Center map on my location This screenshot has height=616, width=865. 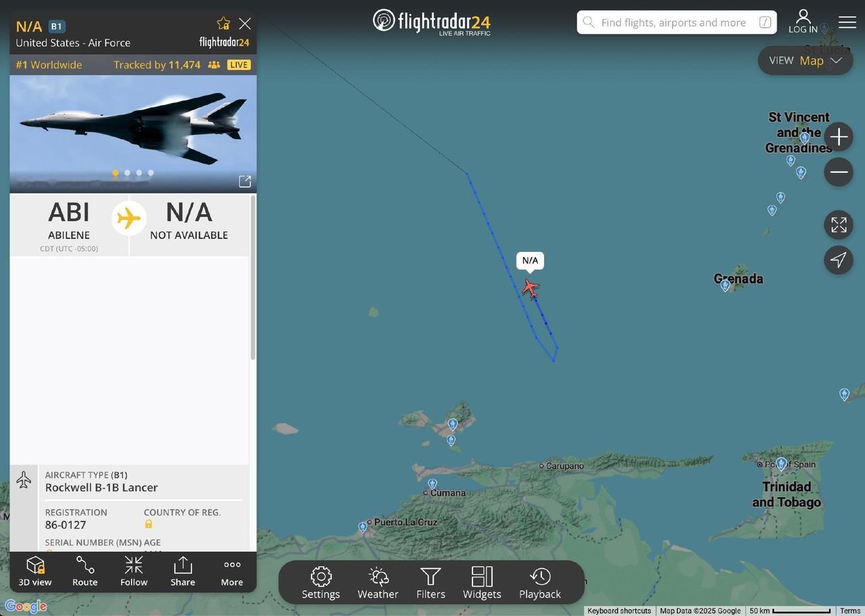pos(839,260)
